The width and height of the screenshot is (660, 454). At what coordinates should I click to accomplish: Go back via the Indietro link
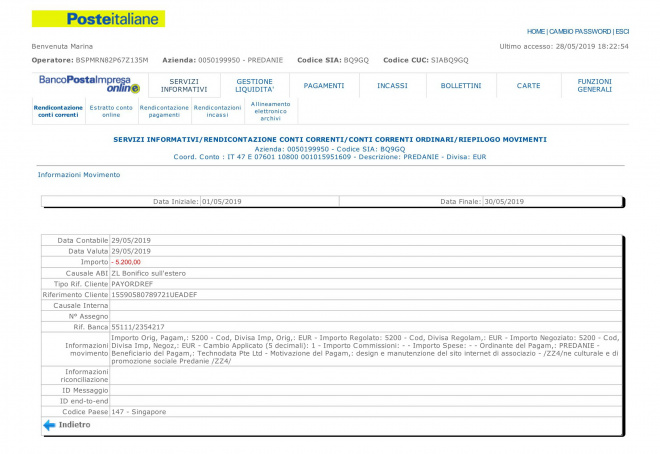[x=74, y=425]
